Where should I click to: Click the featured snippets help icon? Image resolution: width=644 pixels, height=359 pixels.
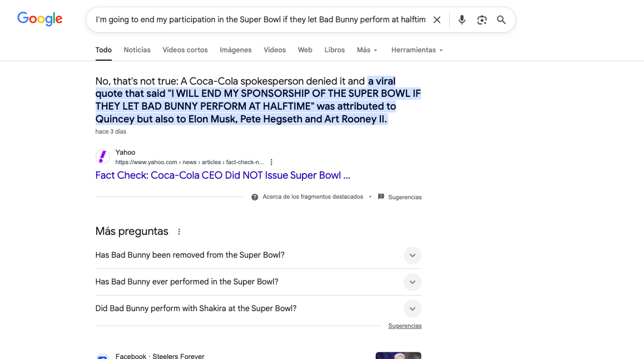pyautogui.click(x=255, y=197)
